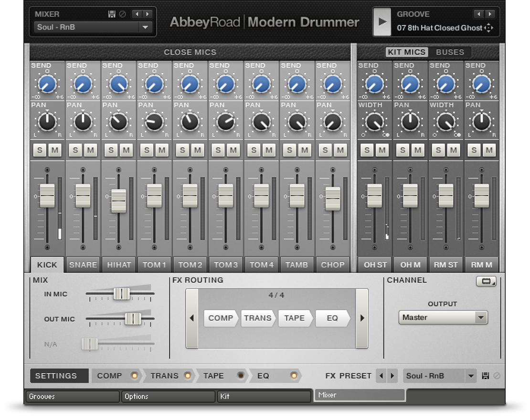Click the KICK channel volume fader
Image resolution: width=530 pixels, height=420 pixels.
tap(47, 196)
